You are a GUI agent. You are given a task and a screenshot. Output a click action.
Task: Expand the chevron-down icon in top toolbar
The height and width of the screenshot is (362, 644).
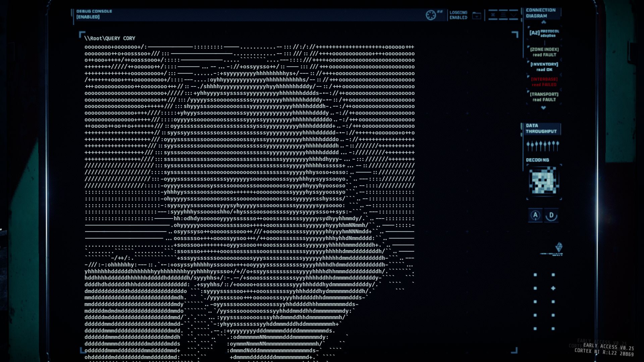513,15
